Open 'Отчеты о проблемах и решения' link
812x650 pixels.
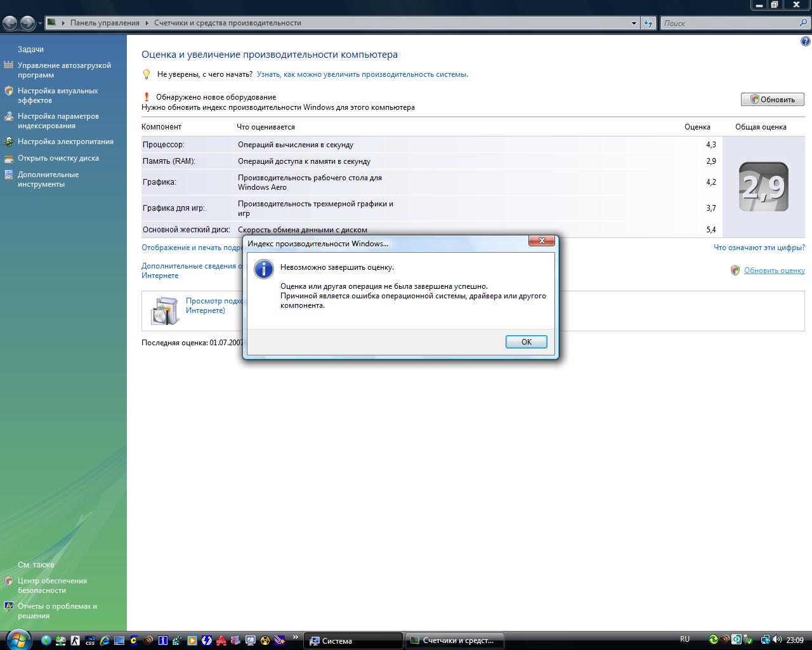pos(57,611)
